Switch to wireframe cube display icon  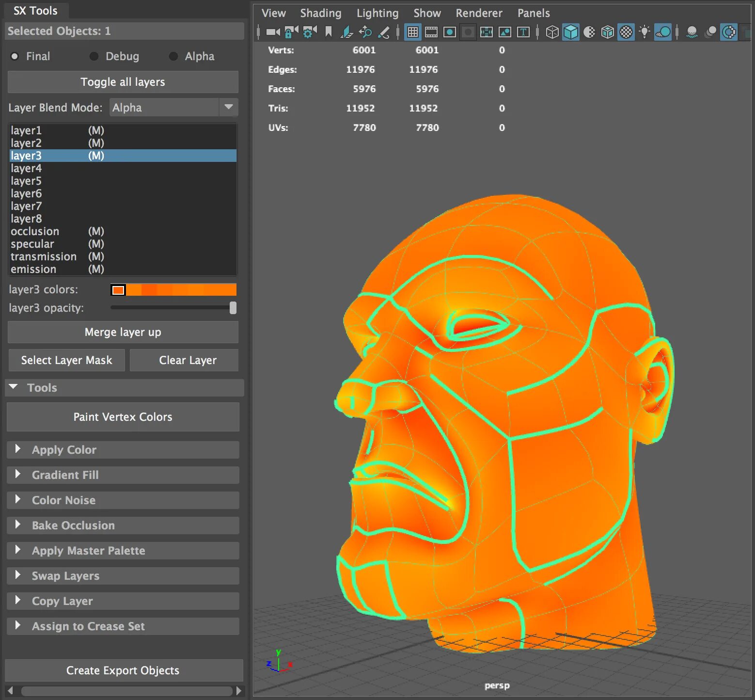552,32
